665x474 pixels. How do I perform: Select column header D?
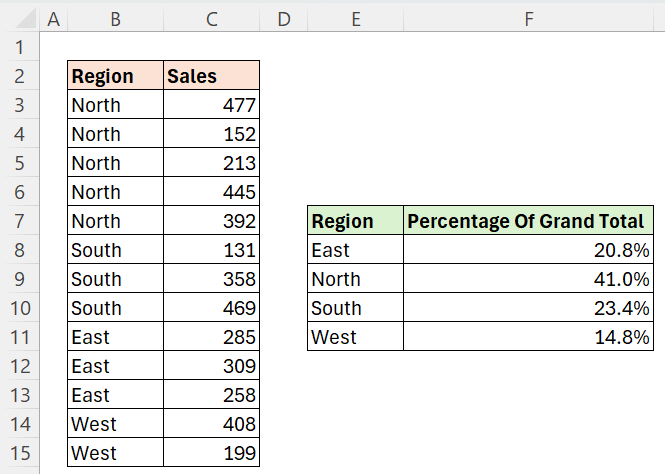(x=283, y=17)
